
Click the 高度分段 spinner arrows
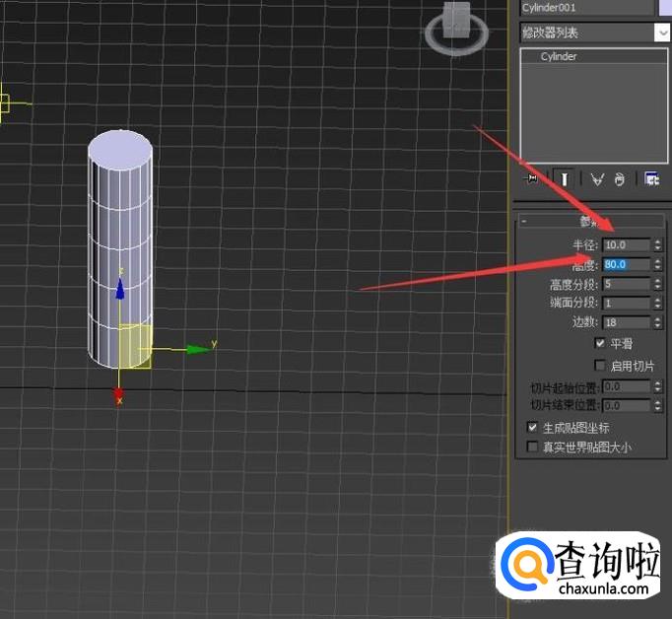(657, 284)
